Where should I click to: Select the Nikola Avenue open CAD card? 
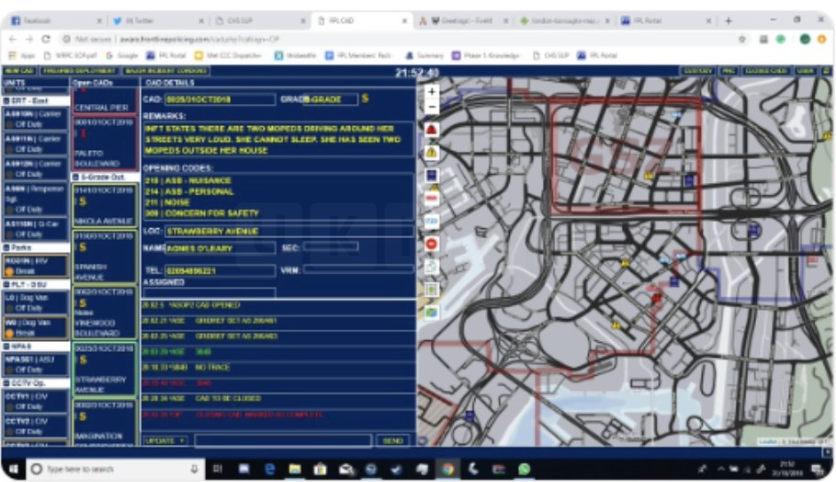104,205
